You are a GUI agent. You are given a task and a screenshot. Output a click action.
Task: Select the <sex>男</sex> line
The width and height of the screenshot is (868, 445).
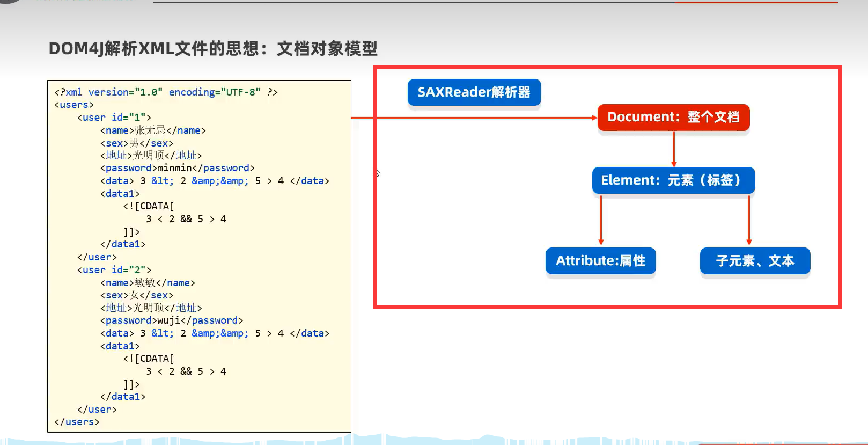[137, 143]
